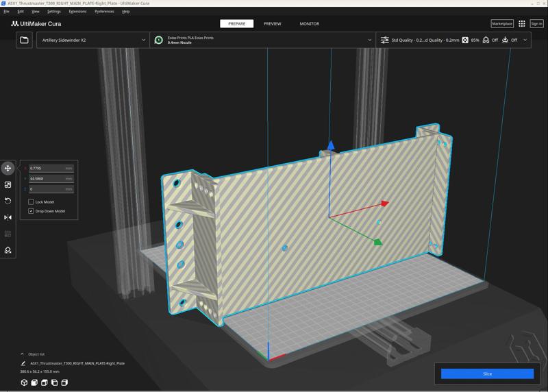
Task: Expand the Artillery Sidewinder X2 printer dropdown
Action: (x=93, y=40)
